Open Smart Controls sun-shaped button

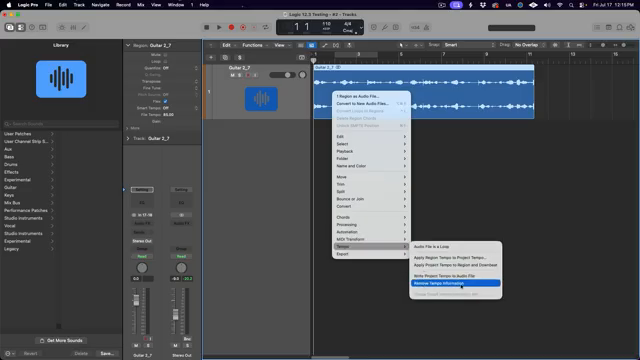62,27
